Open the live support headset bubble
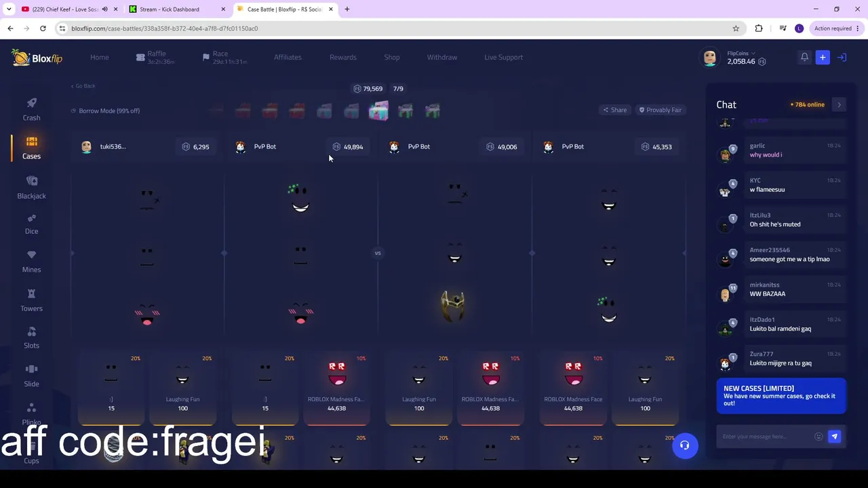The height and width of the screenshot is (488, 868). coord(685,445)
